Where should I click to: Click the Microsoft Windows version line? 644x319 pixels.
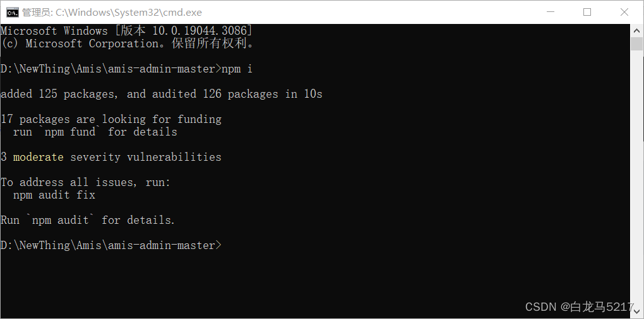(x=126, y=31)
